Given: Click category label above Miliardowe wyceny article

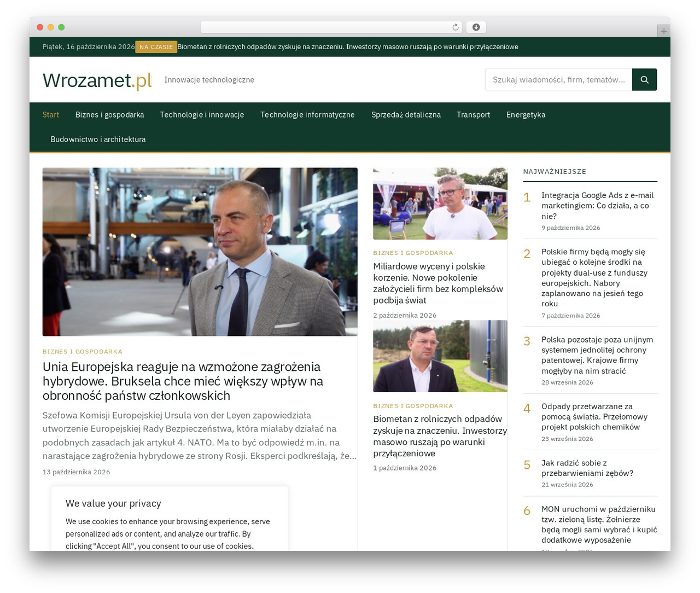Looking at the screenshot, I should click(x=413, y=253).
